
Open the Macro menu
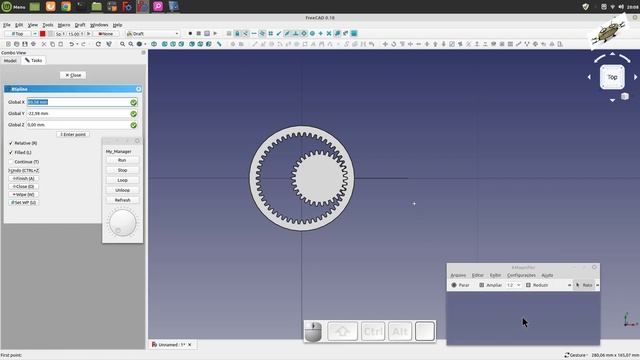point(64,25)
